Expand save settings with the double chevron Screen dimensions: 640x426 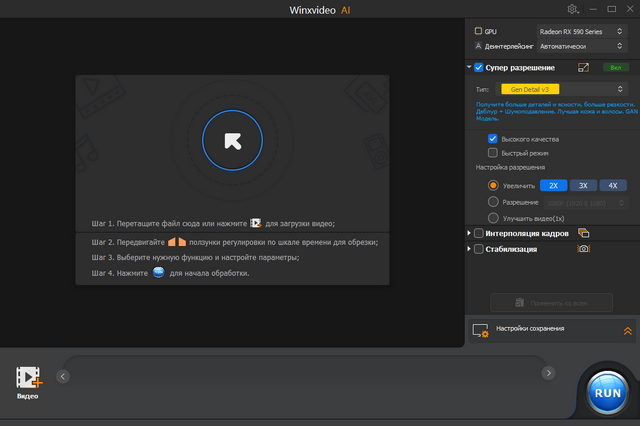point(627,331)
